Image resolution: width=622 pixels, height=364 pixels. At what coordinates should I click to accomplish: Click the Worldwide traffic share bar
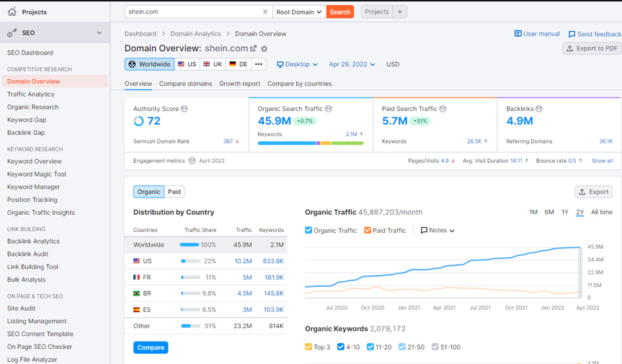click(x=190, y=244)
